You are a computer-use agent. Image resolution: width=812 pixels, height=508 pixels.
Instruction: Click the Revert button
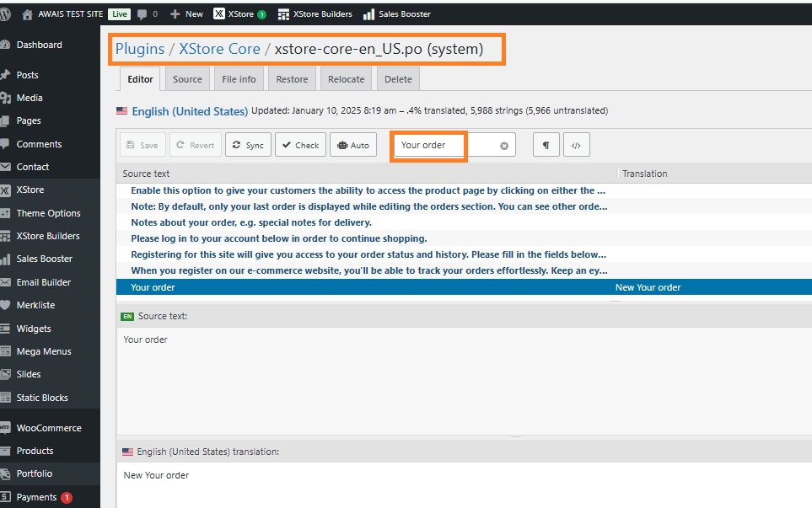click(x=196, y=145)
